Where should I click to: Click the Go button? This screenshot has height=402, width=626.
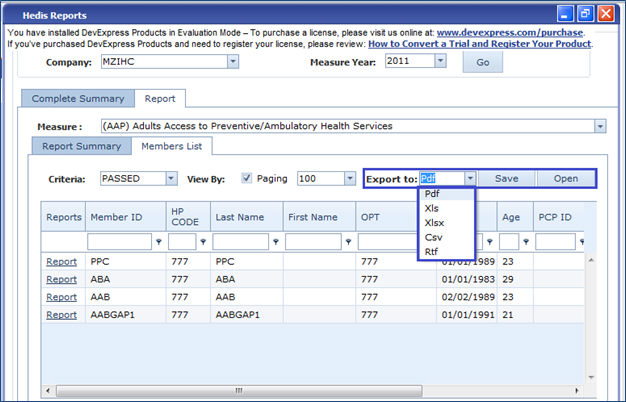pos(482,62)
